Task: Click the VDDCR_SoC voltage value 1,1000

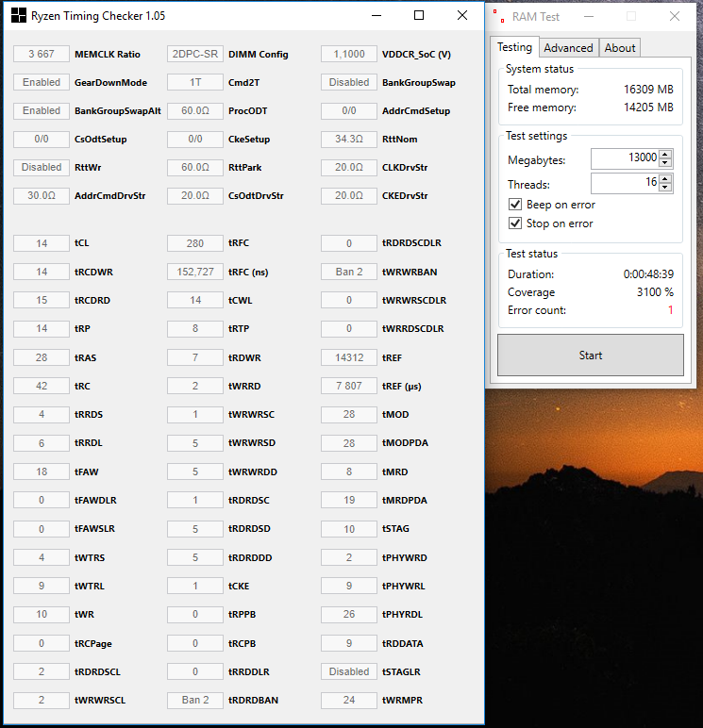Action: point(349,54)
